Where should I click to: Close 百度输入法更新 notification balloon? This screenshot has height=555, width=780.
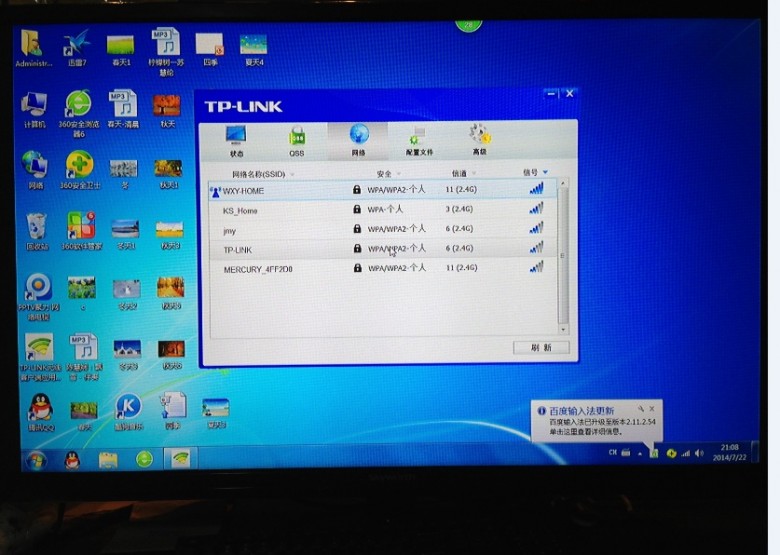[x=652, y=409]
